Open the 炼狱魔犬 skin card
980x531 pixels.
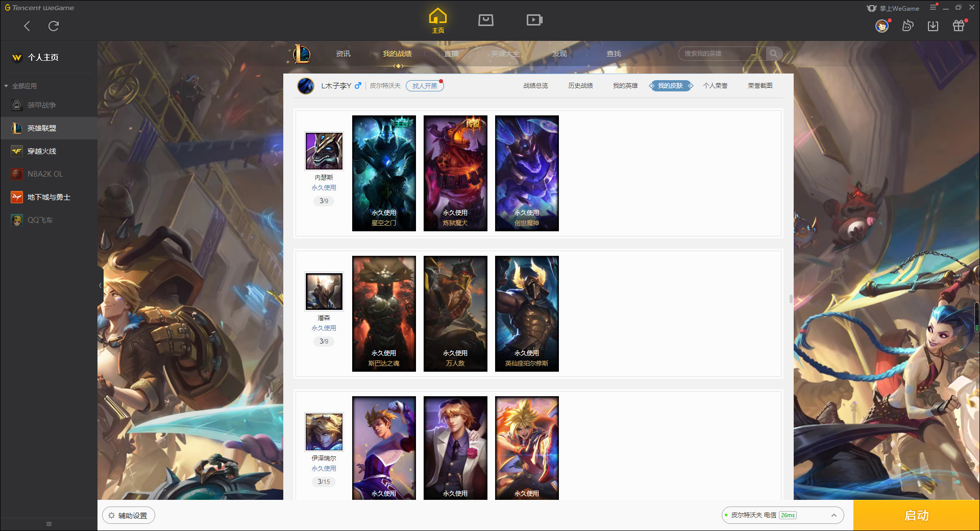click(455, 173)
